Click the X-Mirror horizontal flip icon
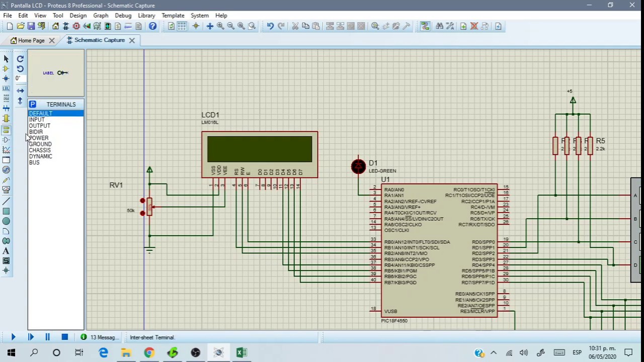 click(20, 91)
